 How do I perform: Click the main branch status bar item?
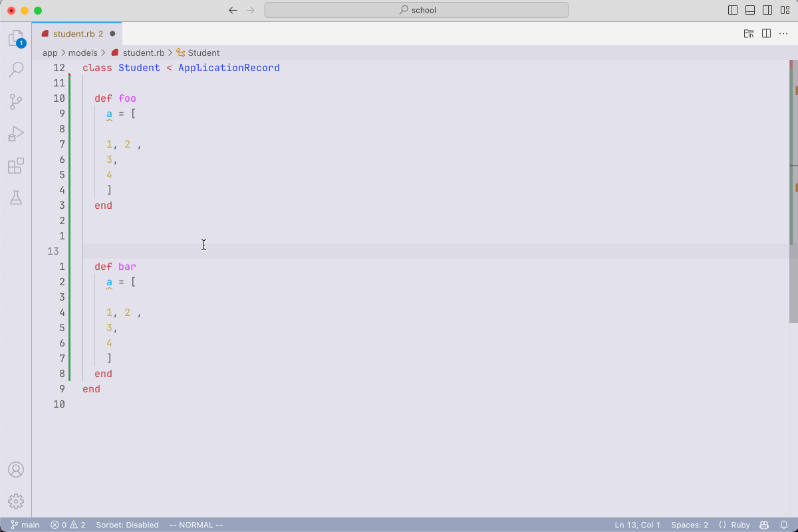(25, 525)
